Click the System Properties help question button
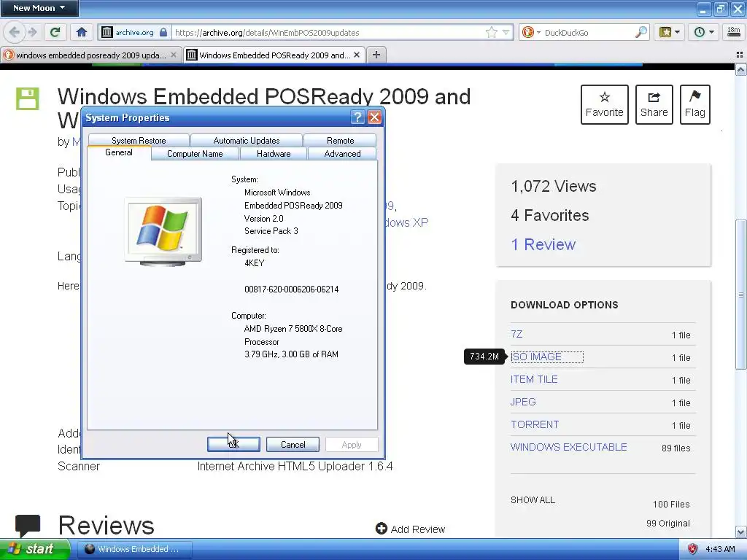Screen dimensions: 747x560 tap(357, 117)
